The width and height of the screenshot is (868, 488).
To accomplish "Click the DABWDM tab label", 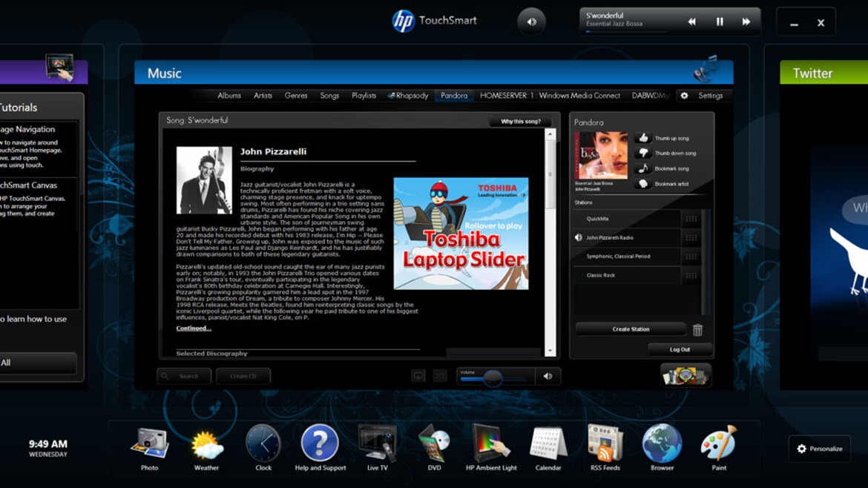I will 651,96.
